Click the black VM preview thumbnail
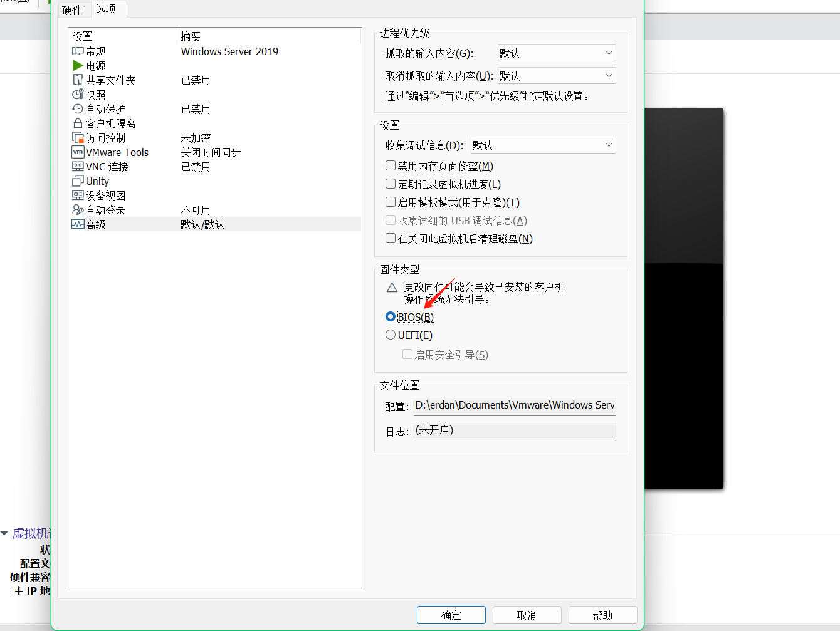Image resolution: width=840 pixels, height=631 pixels. pyautogui.click(x=684, y=298)
